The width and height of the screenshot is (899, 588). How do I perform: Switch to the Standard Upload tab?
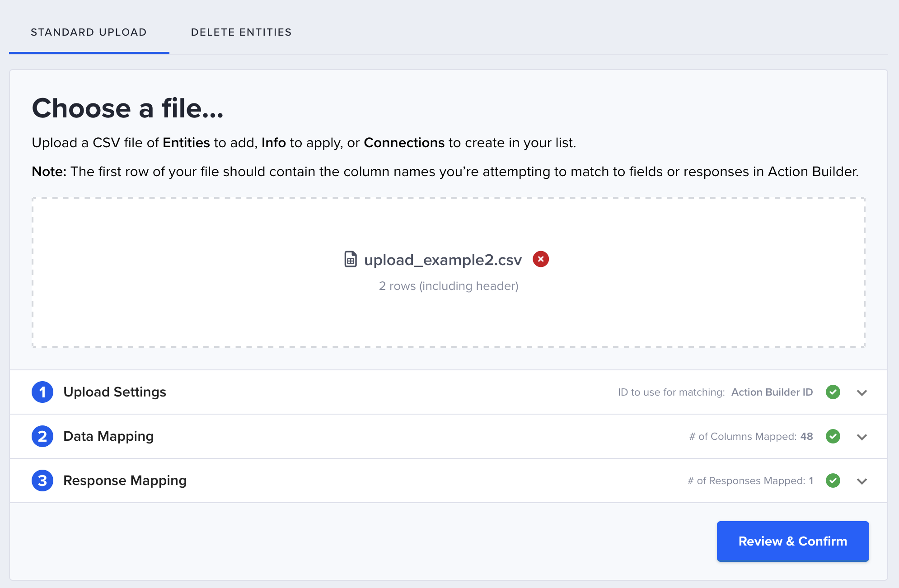[x=89, y=33]
